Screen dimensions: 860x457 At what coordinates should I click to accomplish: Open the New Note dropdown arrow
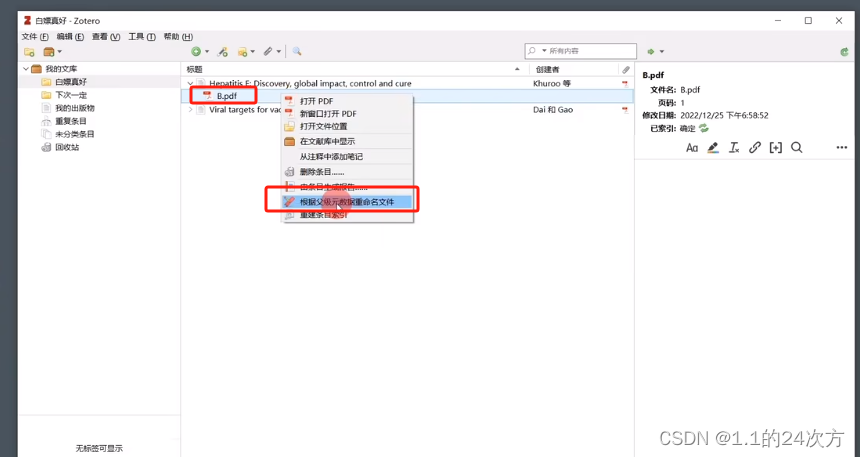pyautogui.click(x=252, y=52)
